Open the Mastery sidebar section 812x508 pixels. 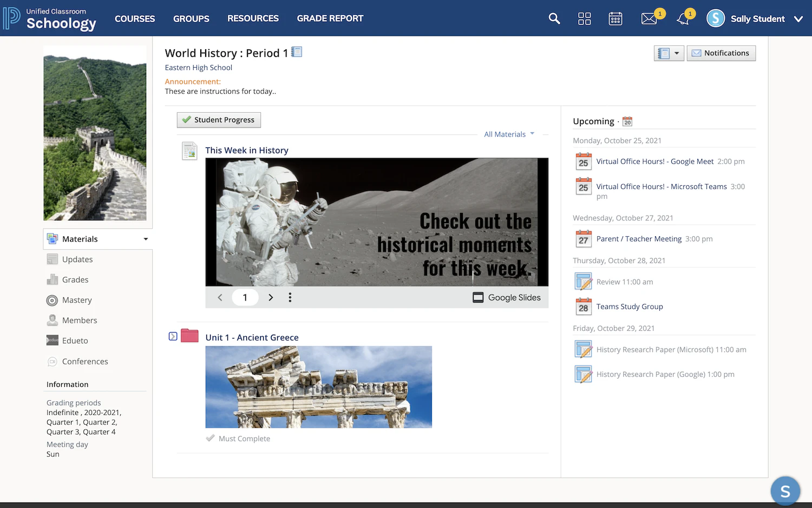click(76, 300)
